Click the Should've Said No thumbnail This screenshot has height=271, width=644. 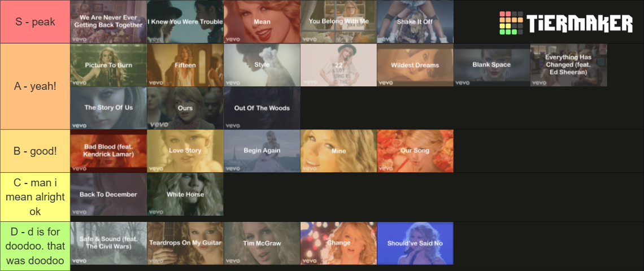pyautogui.click(x=415, y=243)
